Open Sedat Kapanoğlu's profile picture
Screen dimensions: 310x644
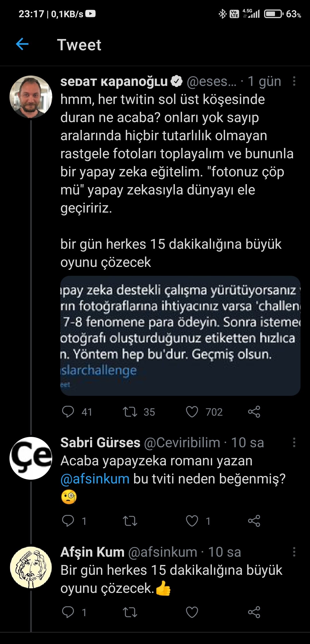tap(31, 97)
